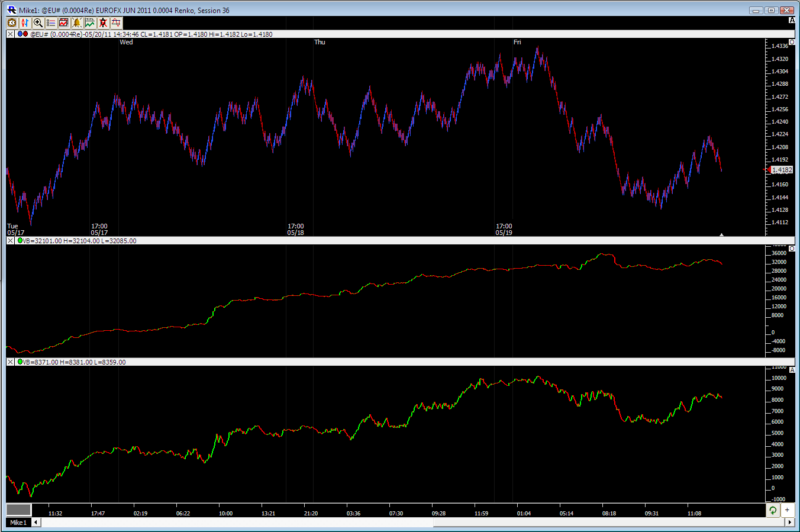800x532 pixels.
Task: Click the plus button beside the refresh icon
Action: pyautogui.click(x=787, y=510)
